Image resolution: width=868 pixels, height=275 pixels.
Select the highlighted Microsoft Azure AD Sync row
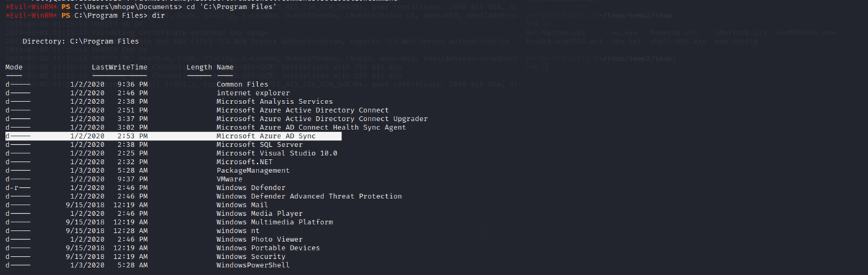tap(173, 136)
